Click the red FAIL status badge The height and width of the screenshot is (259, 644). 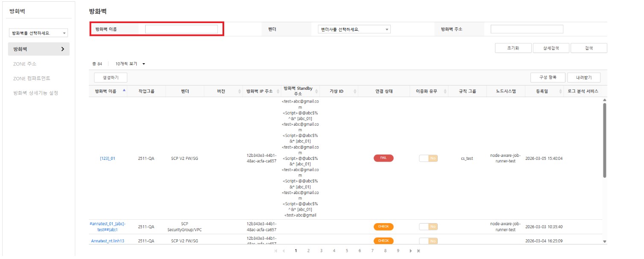[x=383, y=158]
